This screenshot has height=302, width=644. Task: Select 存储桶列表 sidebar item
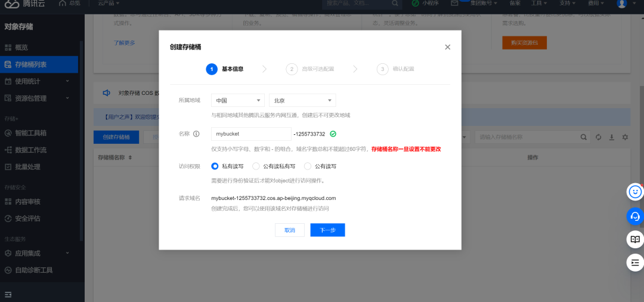39,64
